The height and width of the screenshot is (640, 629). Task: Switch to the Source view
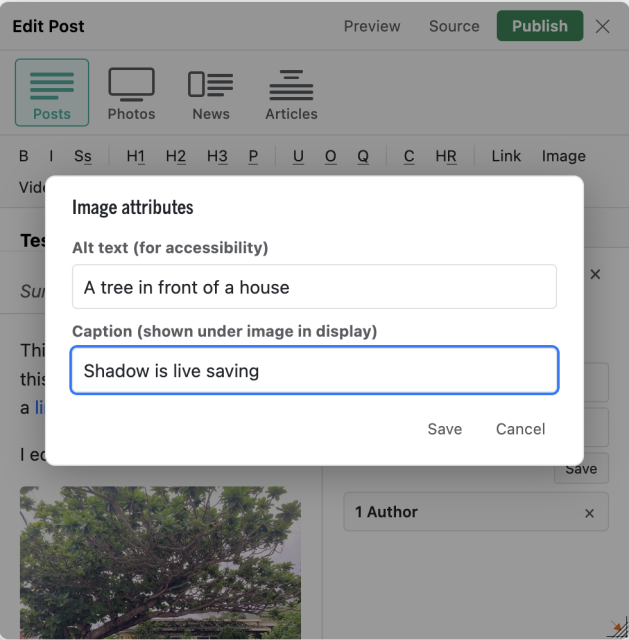[454, 26]
